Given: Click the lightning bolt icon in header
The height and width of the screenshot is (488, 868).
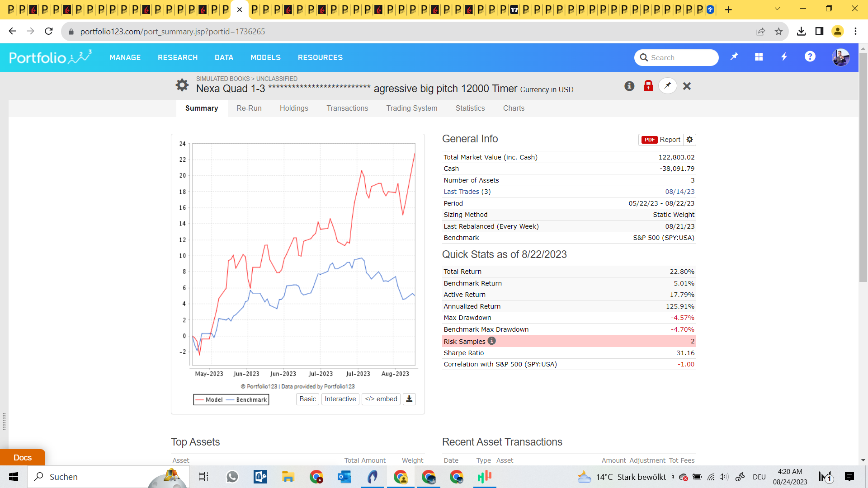Looking at the screenshot, I should coord(784,57).
